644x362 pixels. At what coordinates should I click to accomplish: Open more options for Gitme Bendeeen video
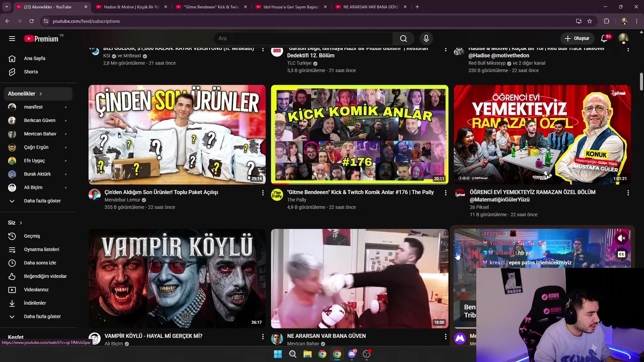445,193
